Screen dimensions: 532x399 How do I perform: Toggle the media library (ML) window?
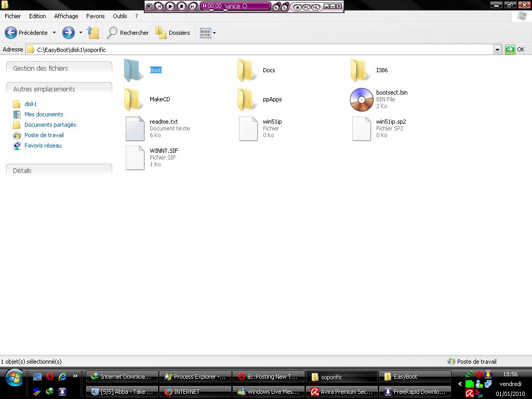315,7
